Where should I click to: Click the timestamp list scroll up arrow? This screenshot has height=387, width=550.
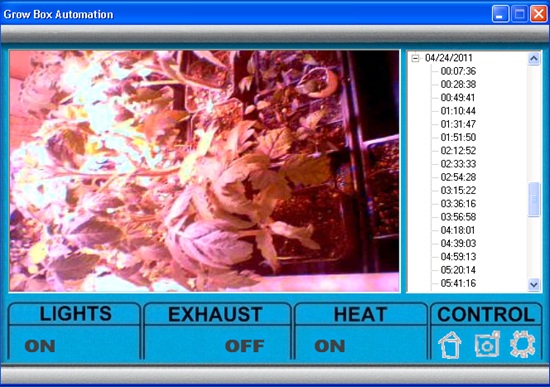pyautogui.click(x=534, y=58)
